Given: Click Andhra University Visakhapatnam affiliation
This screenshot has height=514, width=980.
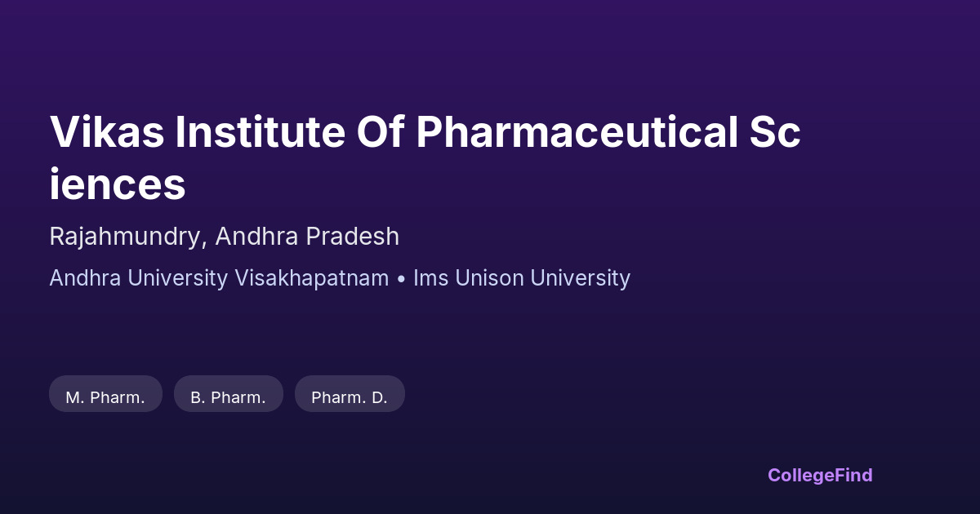Looking at the screenshot, I should [x=219, y=278].
